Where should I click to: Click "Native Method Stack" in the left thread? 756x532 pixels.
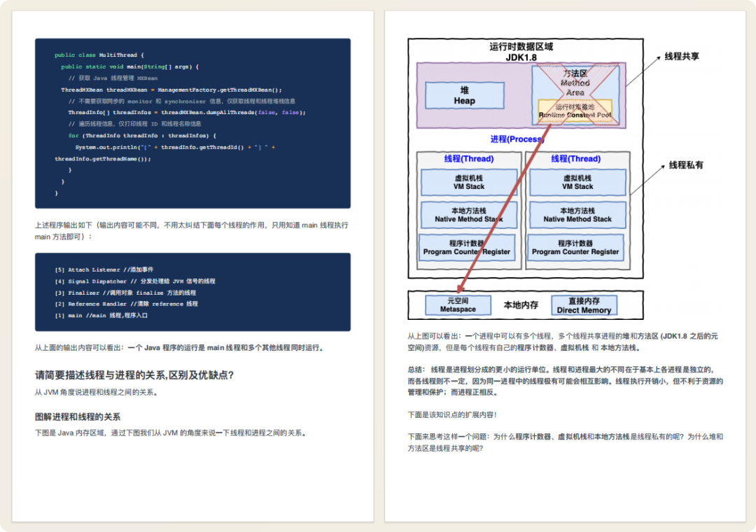click(x=468, y=215)
